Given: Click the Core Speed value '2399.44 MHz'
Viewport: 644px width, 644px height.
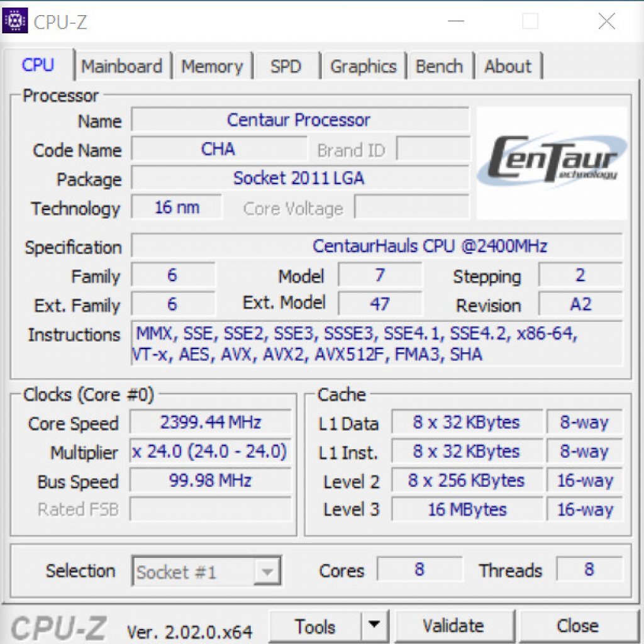Looking at the screenshot, I should (211, 422).
